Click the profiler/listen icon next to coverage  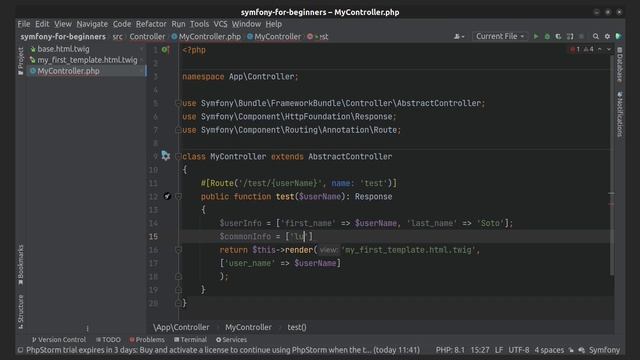tap(570, 36)
